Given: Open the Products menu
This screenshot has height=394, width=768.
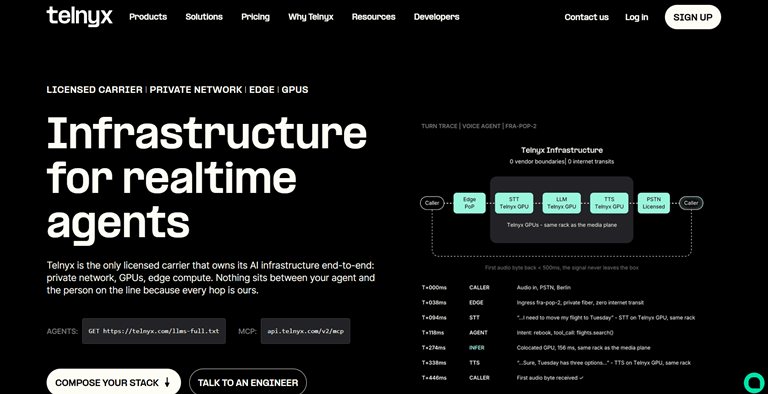Looking at the screenshot, I should tap(148, 17).
